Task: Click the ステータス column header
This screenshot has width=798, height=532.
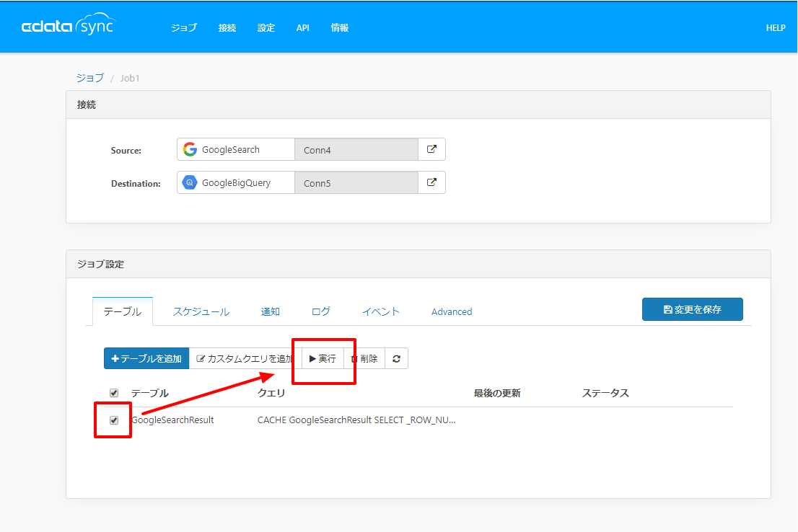Action: pyautogui.click(x=605, y=393)
